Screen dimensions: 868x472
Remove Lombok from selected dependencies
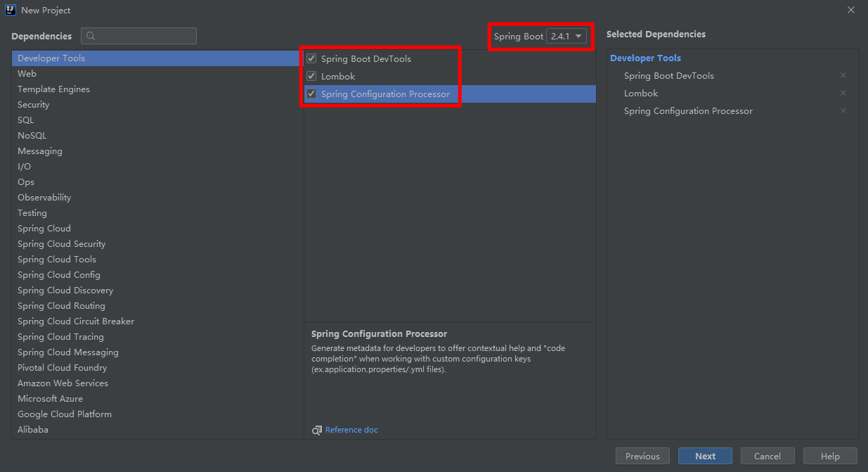(x=843, y=94)
